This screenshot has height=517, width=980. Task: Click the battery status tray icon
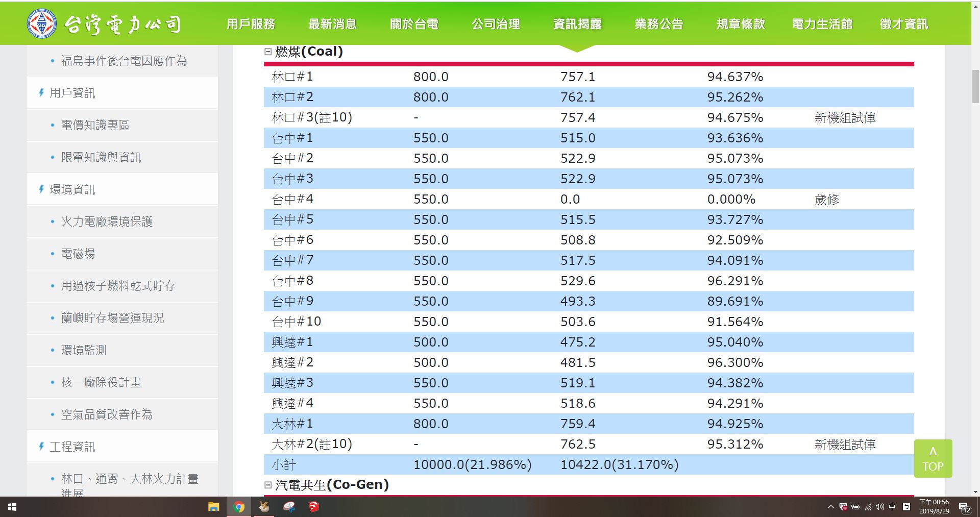(x=855, y=507)
